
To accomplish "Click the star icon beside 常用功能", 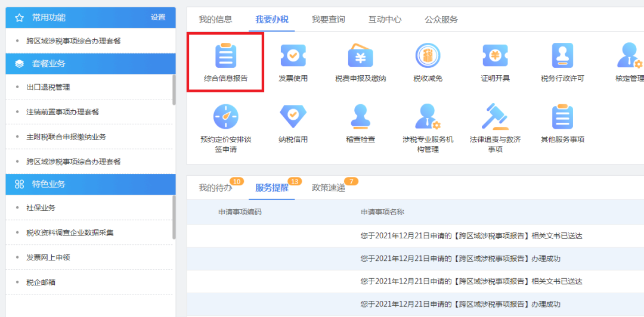I will [19, 18].
